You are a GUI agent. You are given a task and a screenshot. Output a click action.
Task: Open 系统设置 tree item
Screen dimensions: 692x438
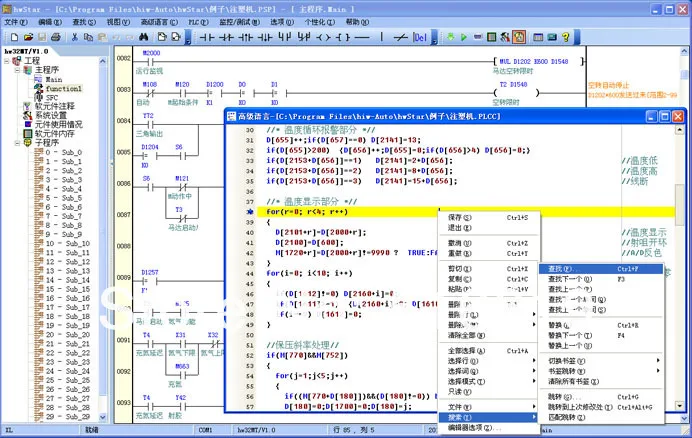coord(51,116)
